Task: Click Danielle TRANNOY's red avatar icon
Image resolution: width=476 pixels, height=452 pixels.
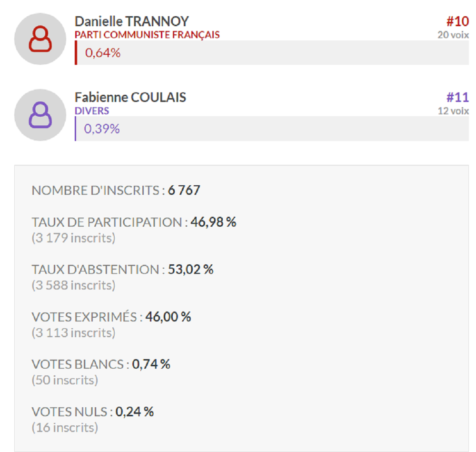Action: click(40, 39)
